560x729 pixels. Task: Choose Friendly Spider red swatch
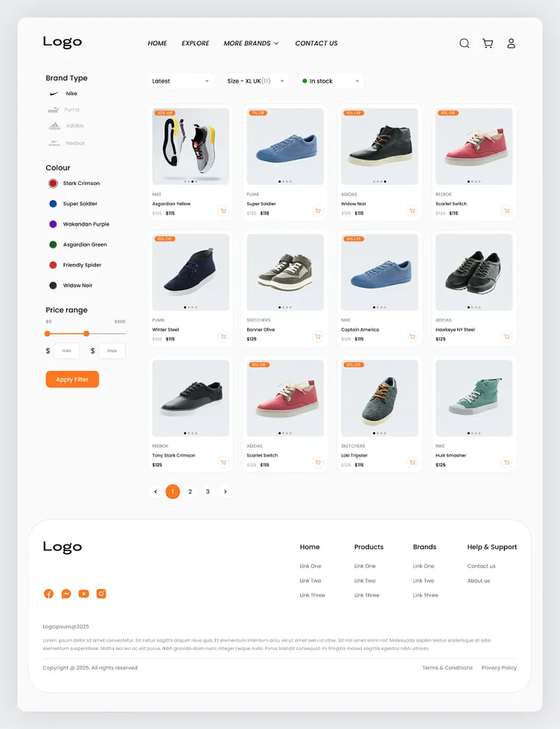tap(53, 265)
